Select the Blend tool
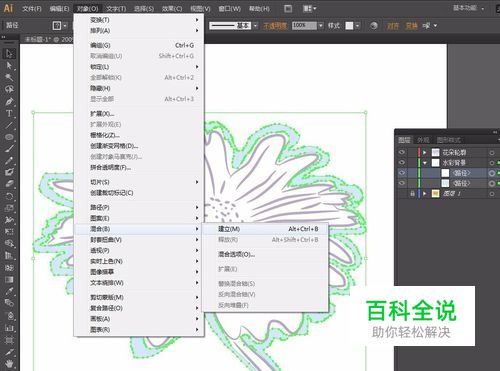Screen dimensions: 500x371 pyautogui.click(x=9, y=303)
